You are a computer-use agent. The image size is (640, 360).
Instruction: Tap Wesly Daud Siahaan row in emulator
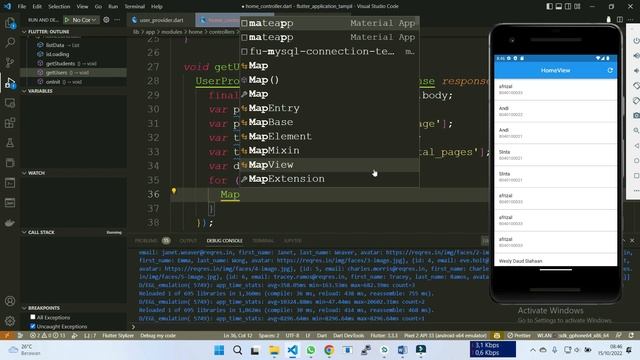point(556,260)
